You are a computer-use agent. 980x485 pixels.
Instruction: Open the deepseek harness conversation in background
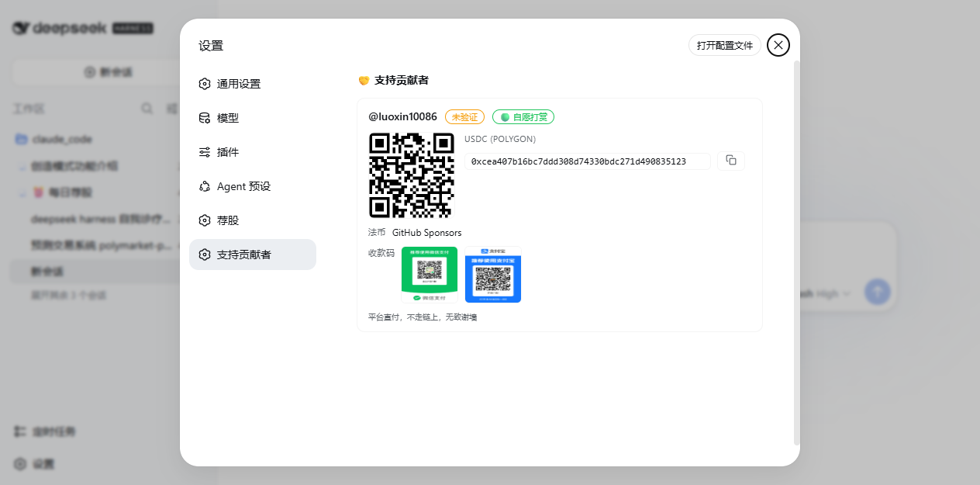(x=101, y=220)
